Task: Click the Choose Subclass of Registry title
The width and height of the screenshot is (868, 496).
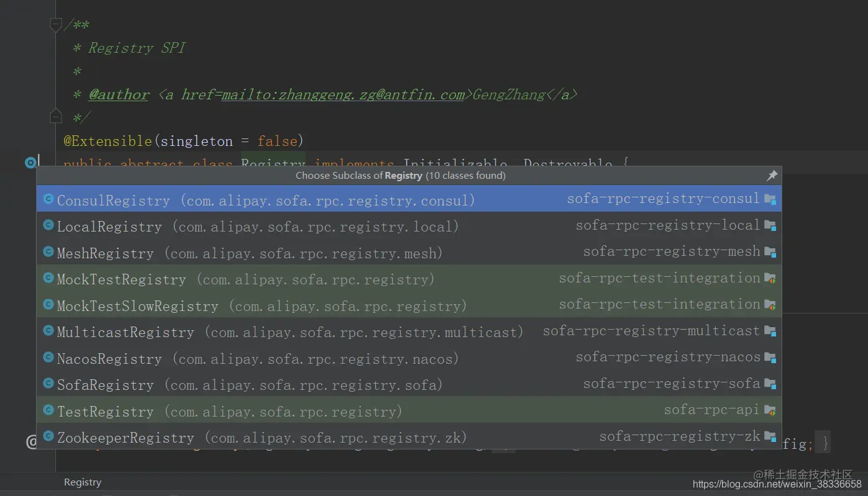Action: point(401,176)
